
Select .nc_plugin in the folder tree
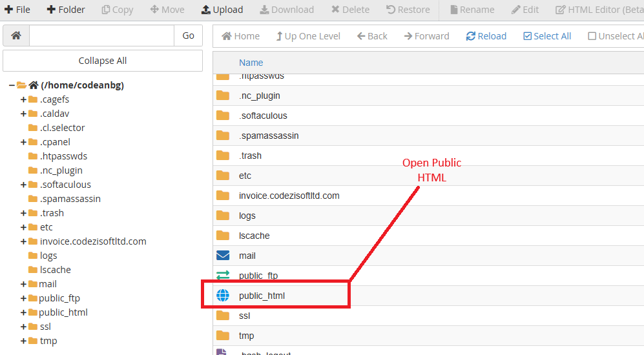pos(61,170)
